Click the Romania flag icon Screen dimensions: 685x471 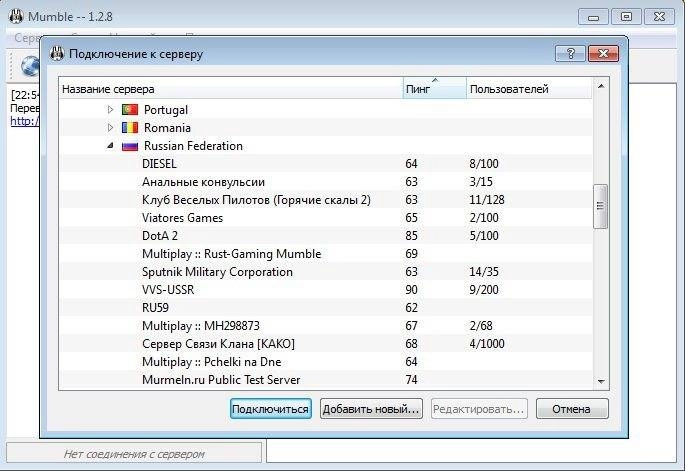(x=130, y=128)
